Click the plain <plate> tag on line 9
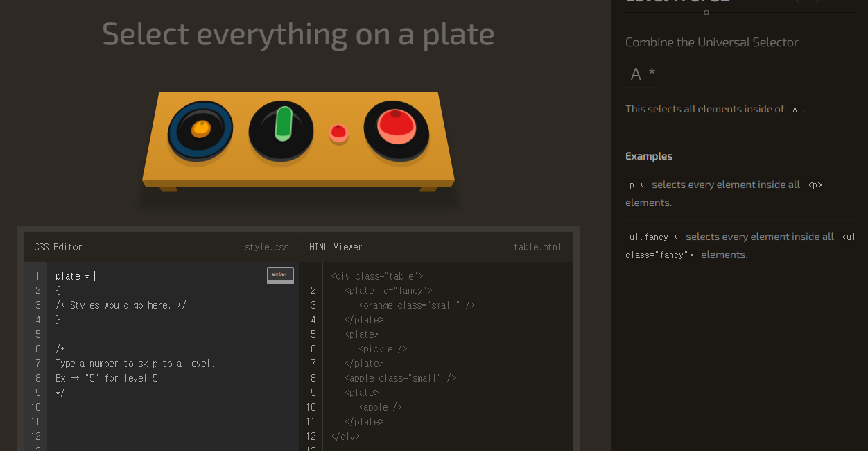The height and width of the screenshot is (451, 868). 362,393
